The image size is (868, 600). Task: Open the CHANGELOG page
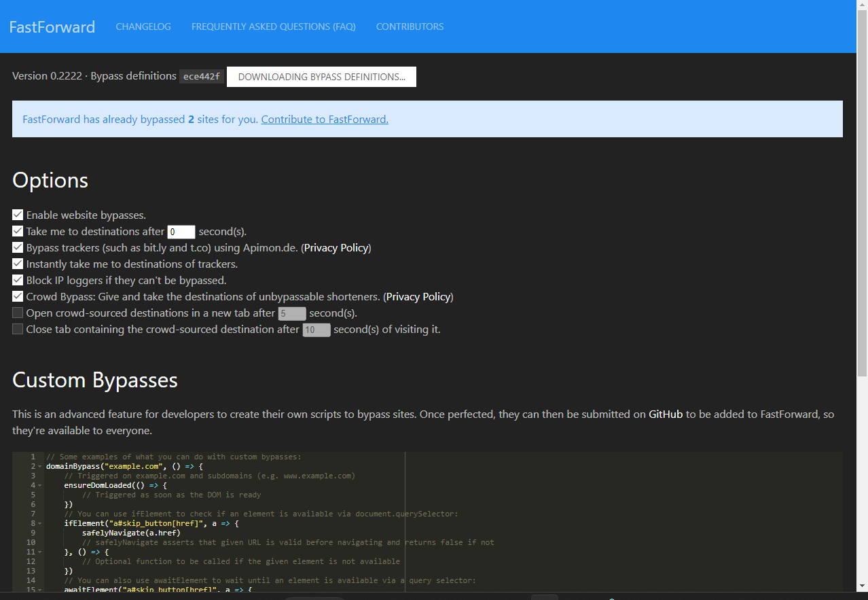[x=143, y=27]
